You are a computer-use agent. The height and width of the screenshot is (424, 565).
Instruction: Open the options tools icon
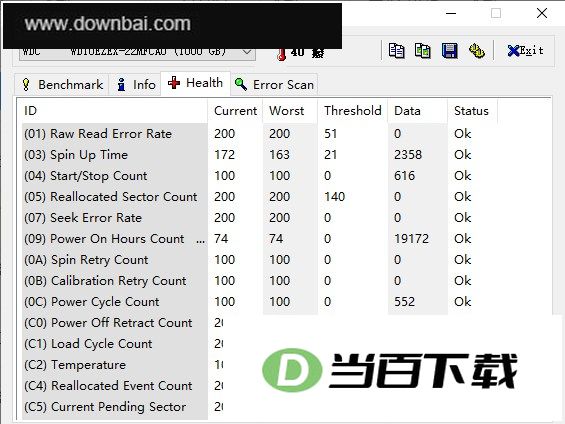point(477,51)
